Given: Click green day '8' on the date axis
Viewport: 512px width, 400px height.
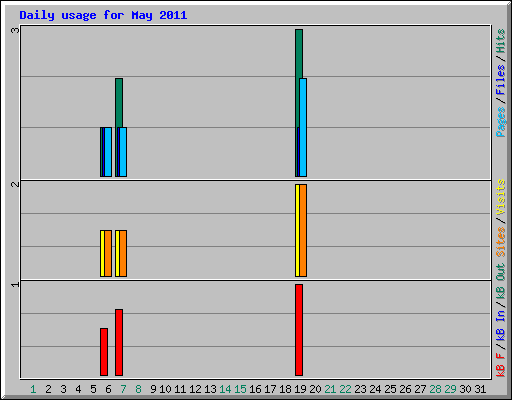Looking at the screenshot, I should point(138,389).
